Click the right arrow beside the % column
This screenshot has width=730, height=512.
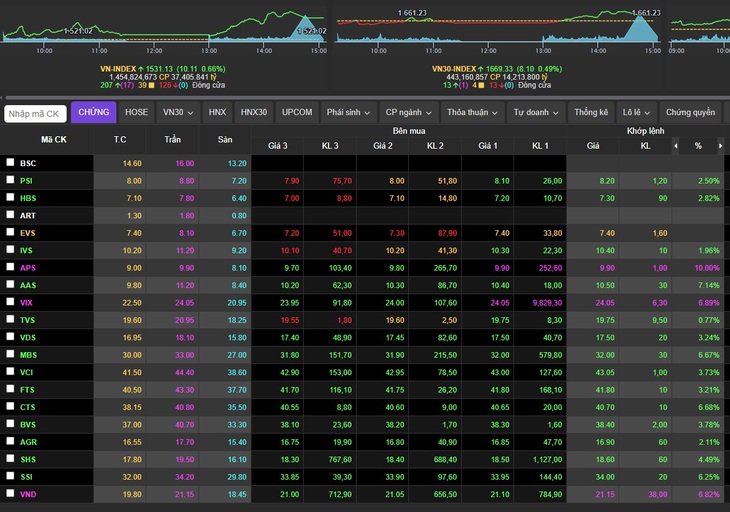click(720, 146)
